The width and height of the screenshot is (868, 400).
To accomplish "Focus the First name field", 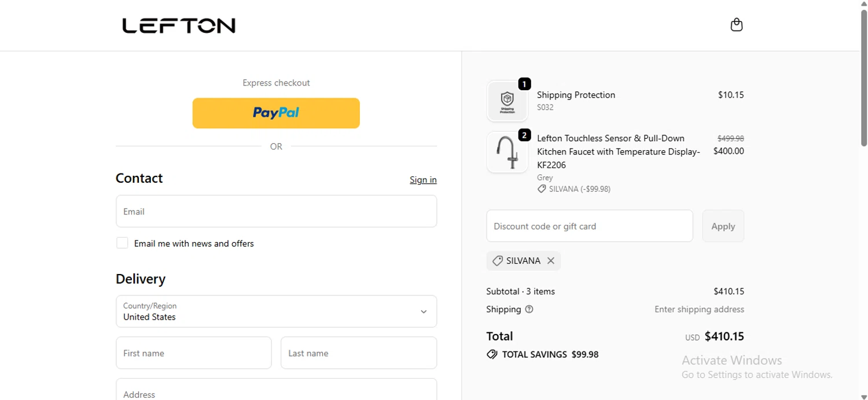I will 194,353.
